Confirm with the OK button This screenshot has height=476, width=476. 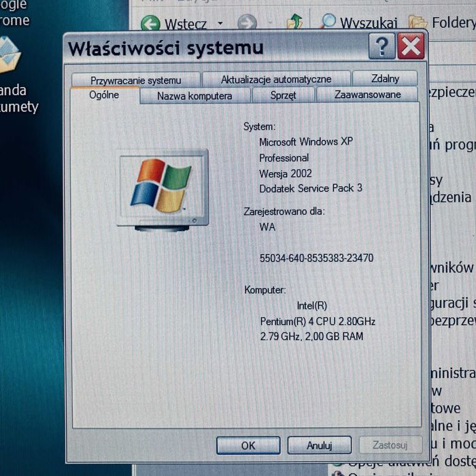click(x=248, y=445)
